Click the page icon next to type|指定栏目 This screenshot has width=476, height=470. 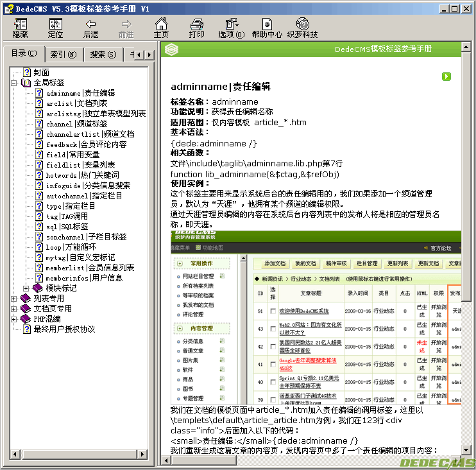pos(39,206)
